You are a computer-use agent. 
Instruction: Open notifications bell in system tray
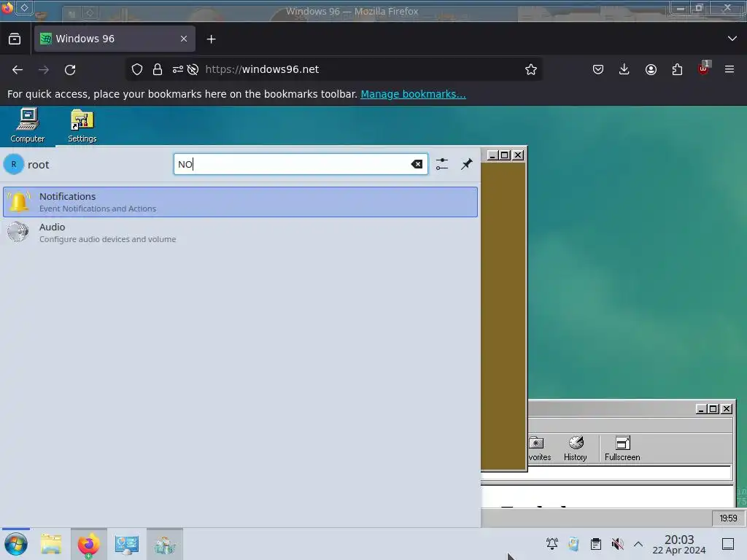pyautogui.click(x=552, y=544)
